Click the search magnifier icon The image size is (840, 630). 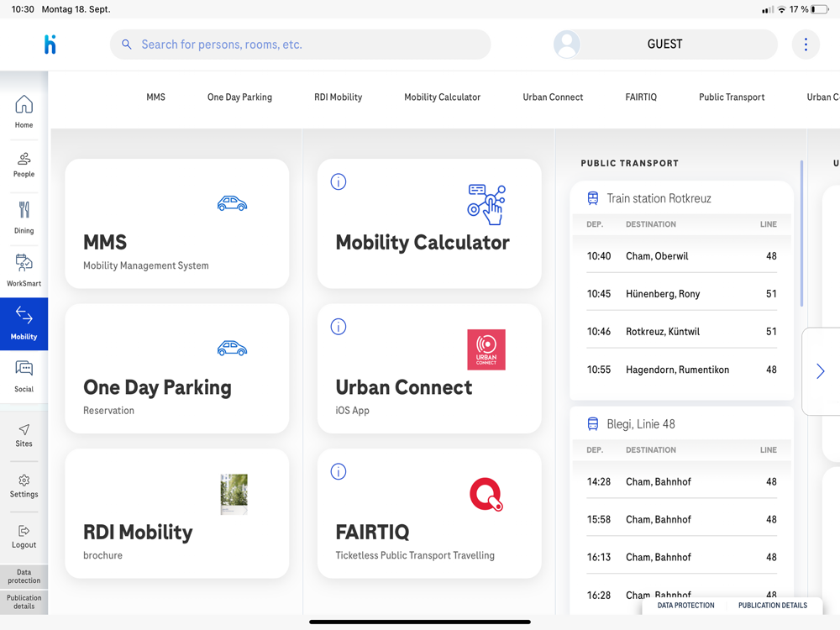(x=127, y=45)
